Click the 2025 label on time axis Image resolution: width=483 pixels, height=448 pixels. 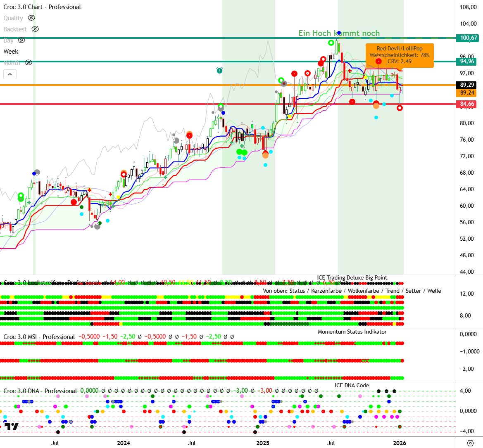(x=263, y=443)
